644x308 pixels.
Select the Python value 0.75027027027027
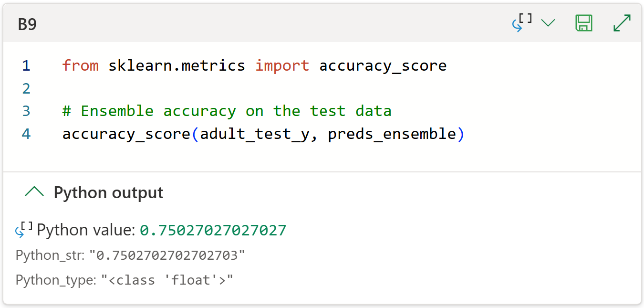point(213,230)
